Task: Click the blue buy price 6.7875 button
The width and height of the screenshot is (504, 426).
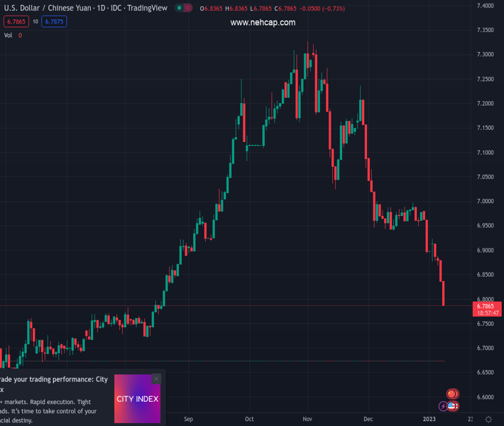Action: (54, 21)
